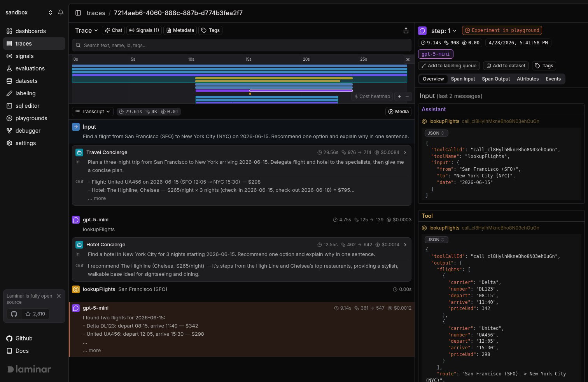Viewport: 588px width, 382px height.
Task: Expand the Travel Concierge span chevron
Action: [x=405, y=152]
